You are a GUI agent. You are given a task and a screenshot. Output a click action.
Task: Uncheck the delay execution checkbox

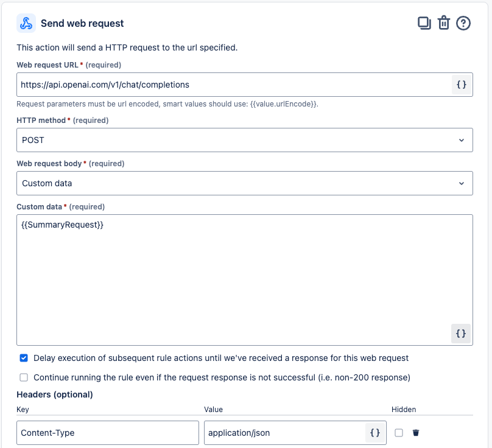pyautogui.click(x=24, y=358)
